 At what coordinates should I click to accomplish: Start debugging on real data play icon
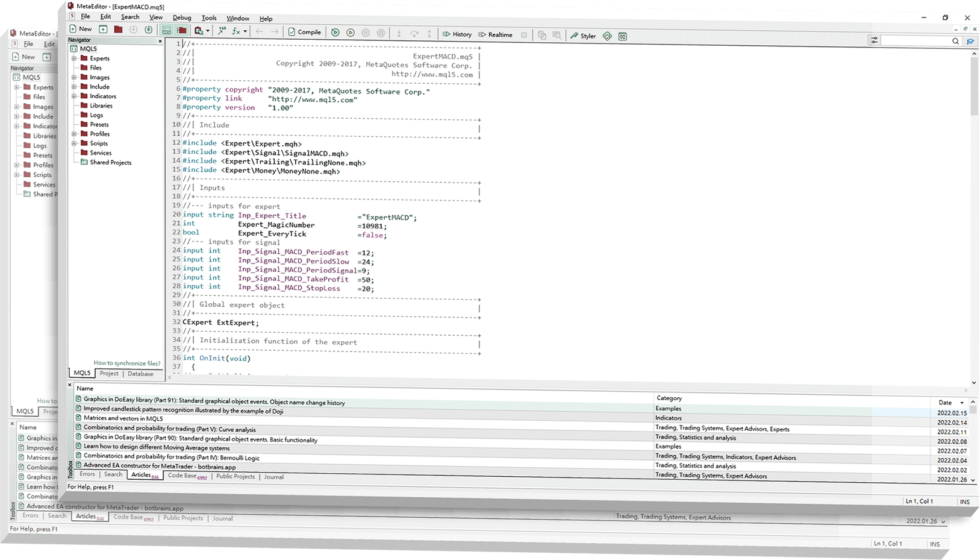(351, 33)
